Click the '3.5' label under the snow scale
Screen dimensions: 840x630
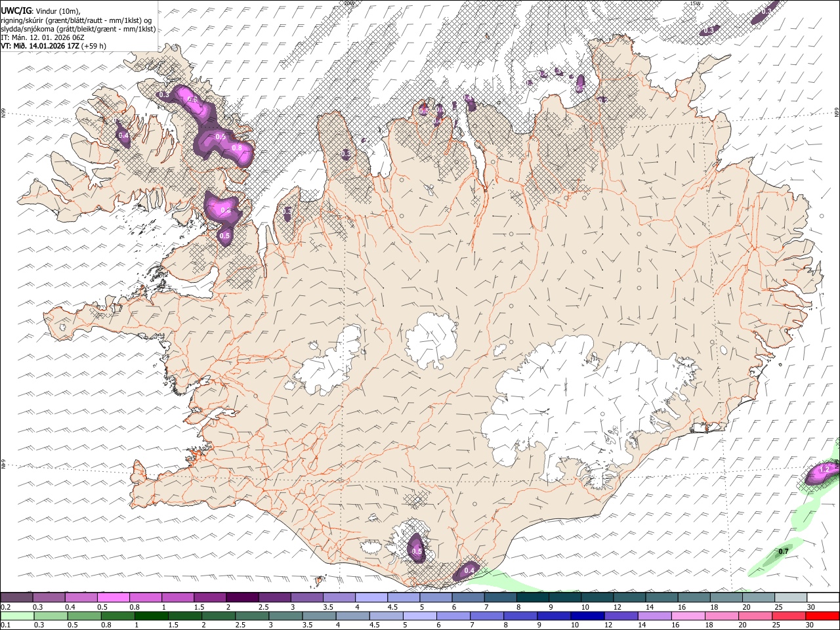[328, 607]
